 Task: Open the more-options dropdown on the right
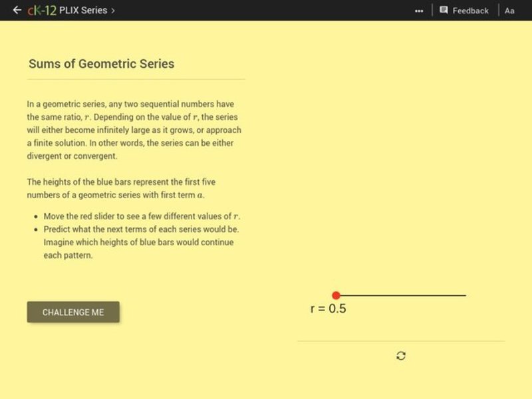tap(418, 10)
